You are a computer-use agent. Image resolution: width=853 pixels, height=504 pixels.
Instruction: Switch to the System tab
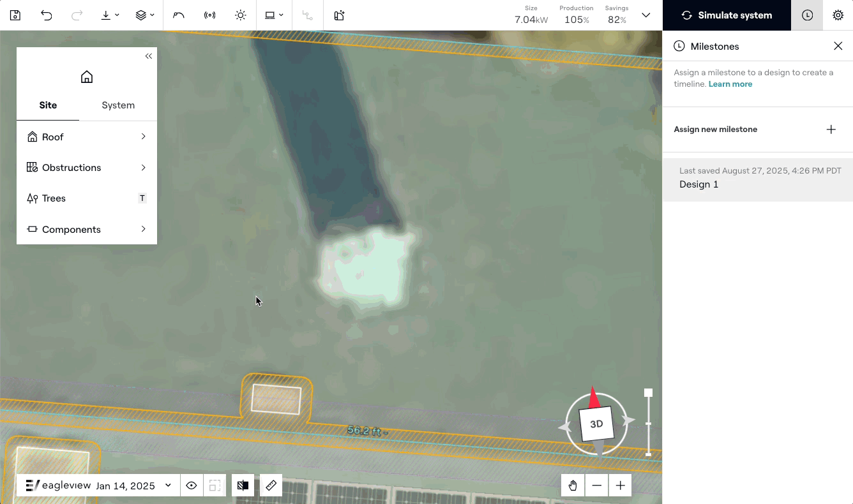pyautogui.click(x=118, y=105)
